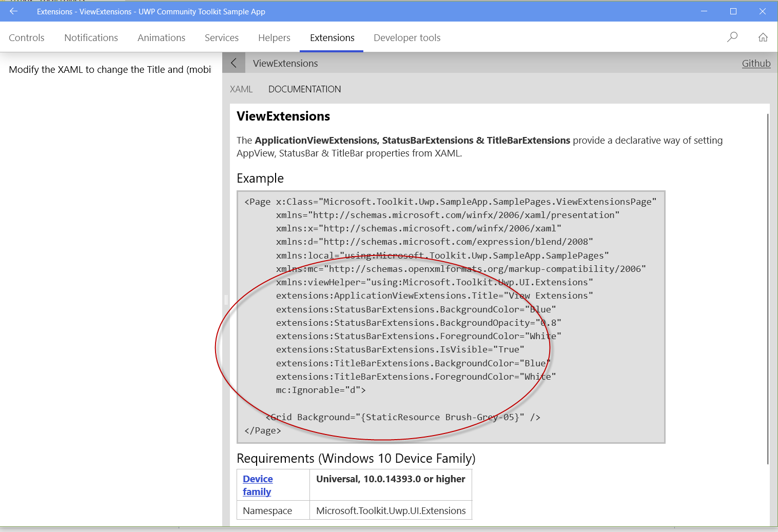Maximize the Sample App window
Viewport: 778px width, 532px height.
coord(733,11)
